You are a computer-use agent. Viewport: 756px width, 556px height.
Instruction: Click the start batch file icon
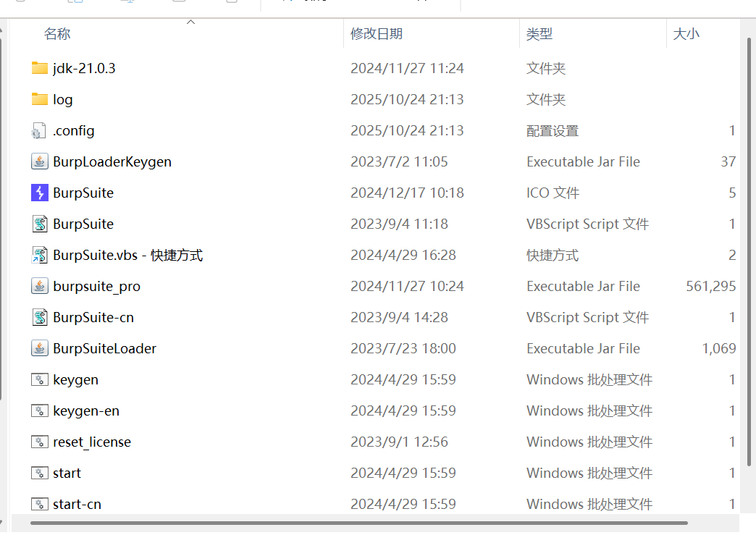pos(40,473)
